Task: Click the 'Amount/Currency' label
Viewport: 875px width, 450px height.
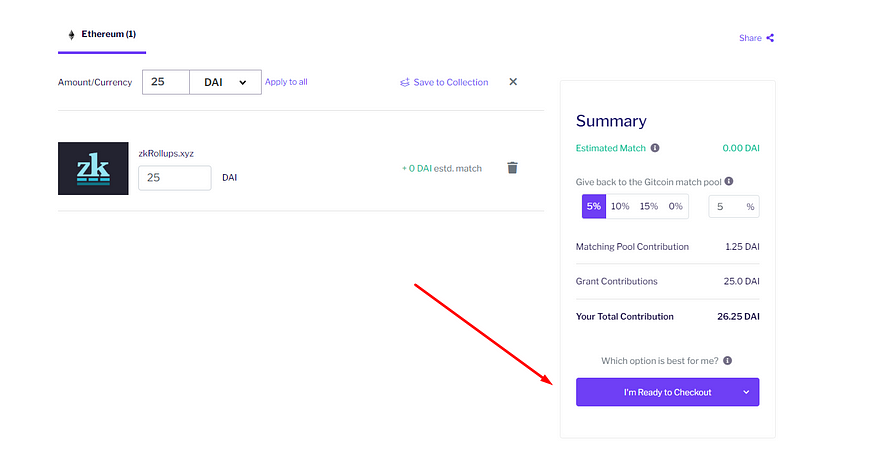Action: [x=95, y=82]
